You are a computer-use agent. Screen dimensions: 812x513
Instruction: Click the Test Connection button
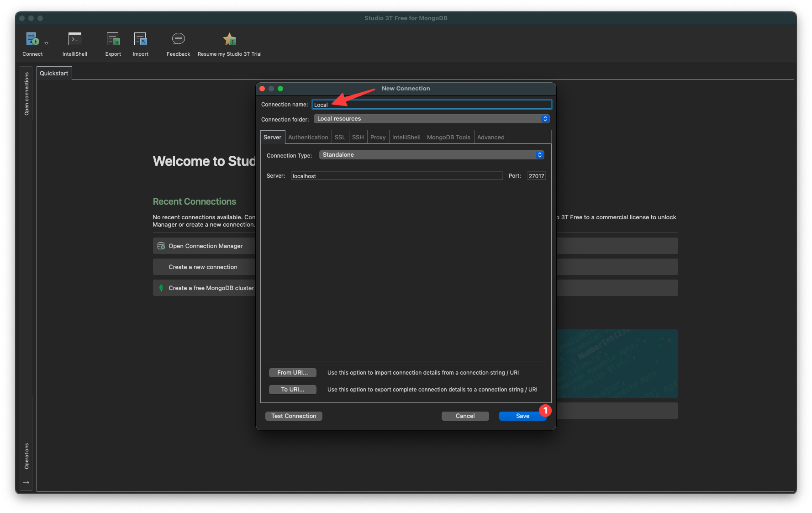pos(294,416)
